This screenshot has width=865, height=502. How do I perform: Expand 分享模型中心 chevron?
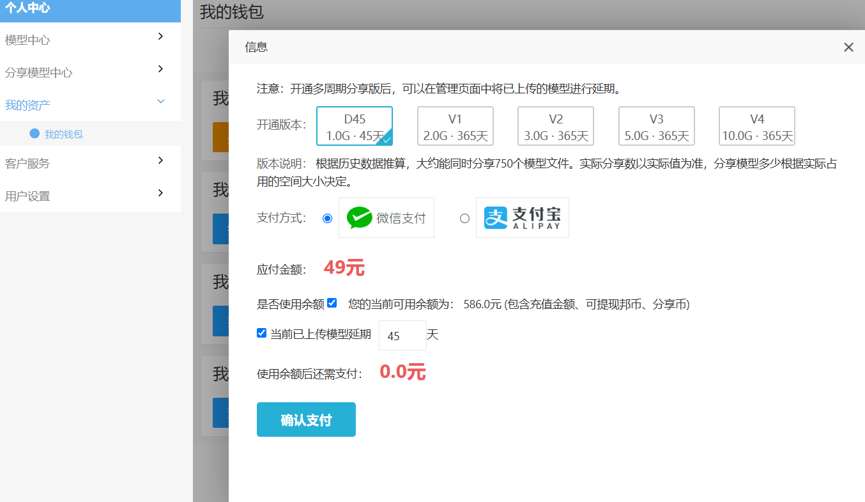(161, 69)
